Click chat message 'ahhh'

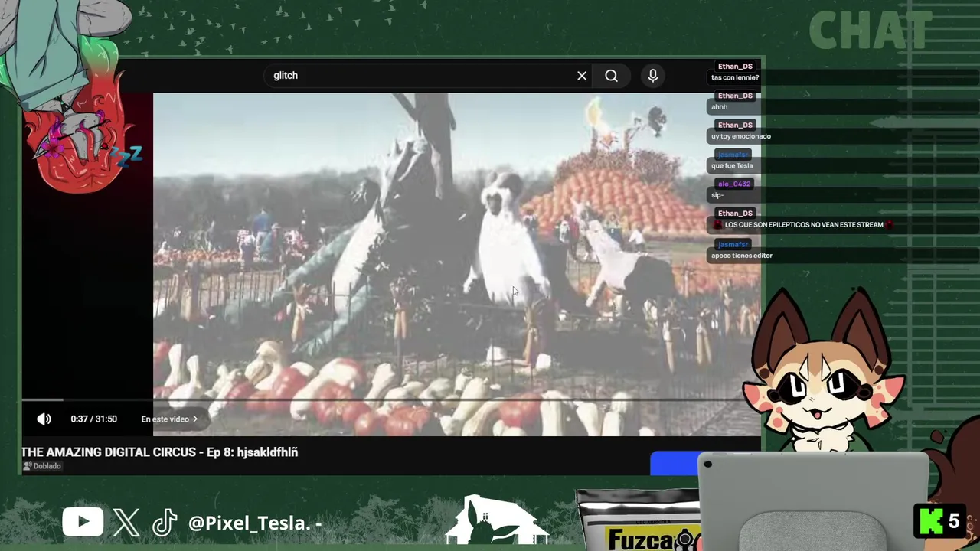tap(719, 107)
